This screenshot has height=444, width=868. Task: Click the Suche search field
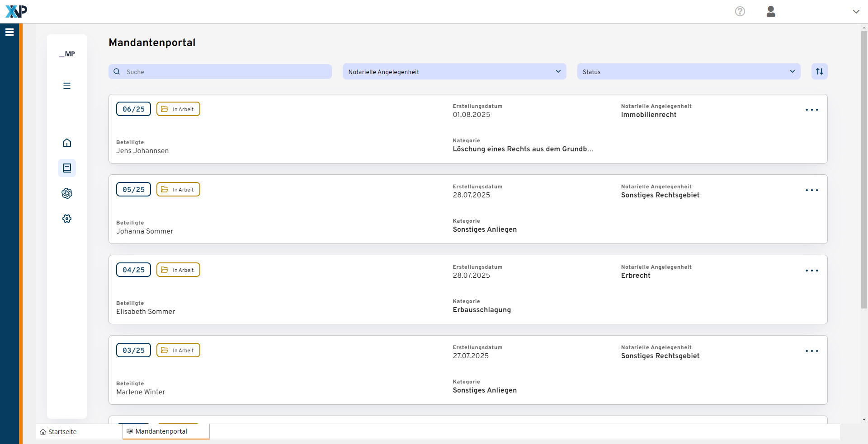[x=220, y=71]
